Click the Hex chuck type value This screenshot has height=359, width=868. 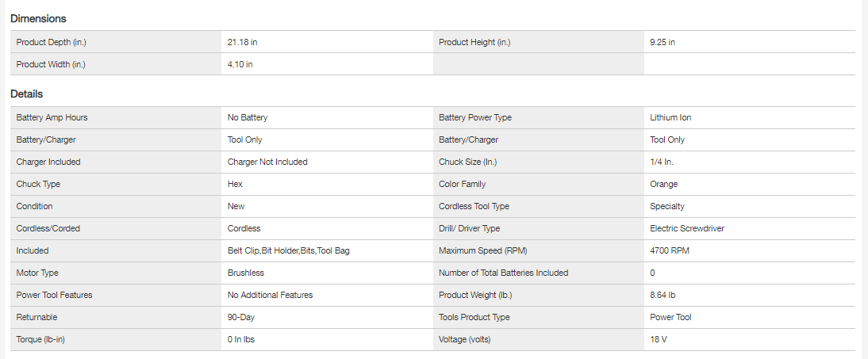[235, 184]
